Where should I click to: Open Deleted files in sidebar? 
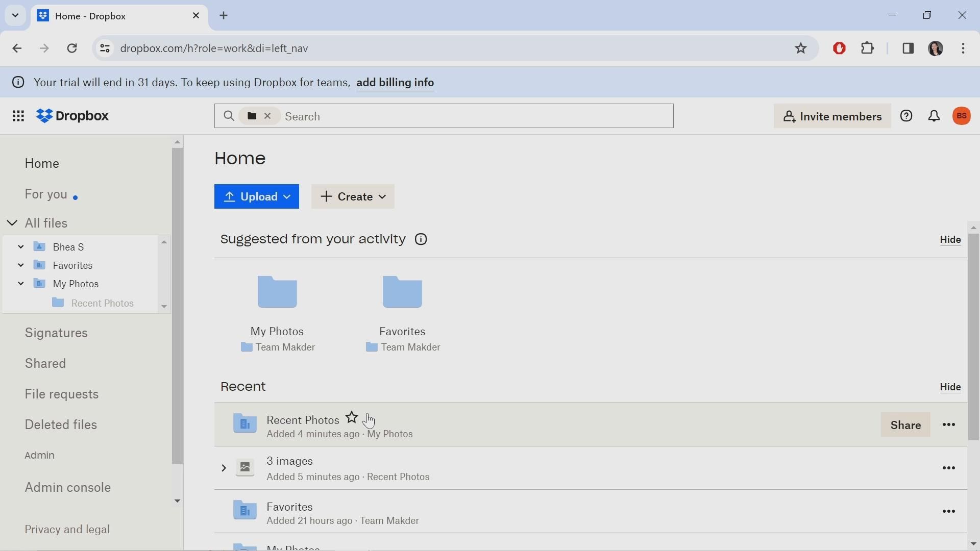[61, 425]
